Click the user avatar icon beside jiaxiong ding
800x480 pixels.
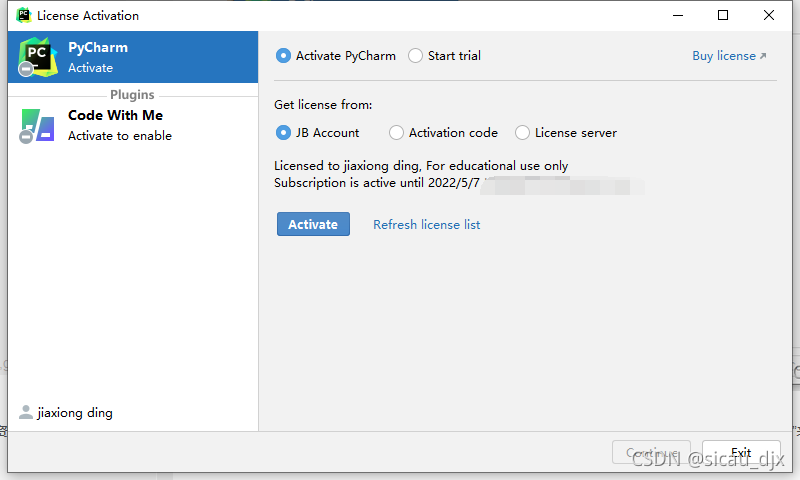(x=26, y=412)
